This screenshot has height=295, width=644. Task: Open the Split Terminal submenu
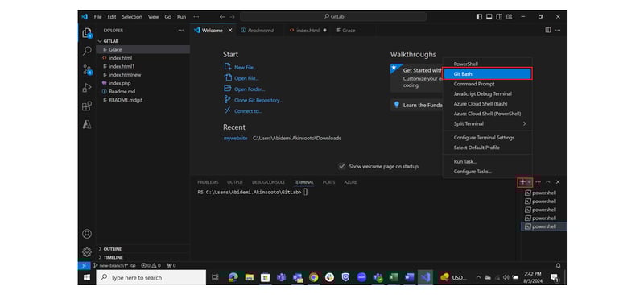pos(488,123)
